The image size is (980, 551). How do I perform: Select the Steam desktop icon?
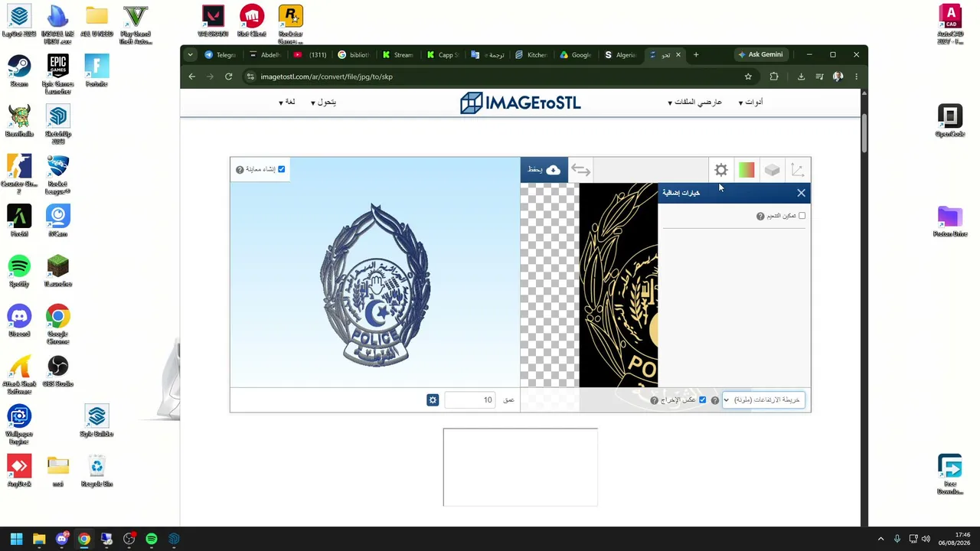[x=19, y=70]
